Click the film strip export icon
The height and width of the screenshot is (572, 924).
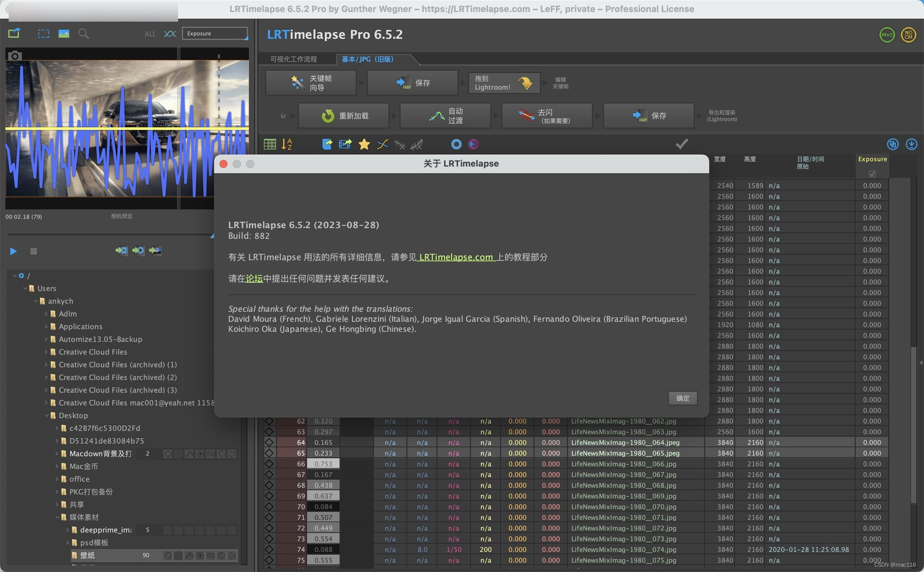click(345, 144)
